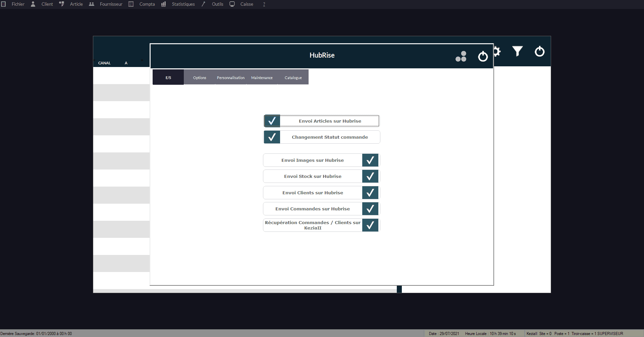Switch to the Personnalisation tab
The width and height of the screenshot is (644, 337).
point(231,77)
